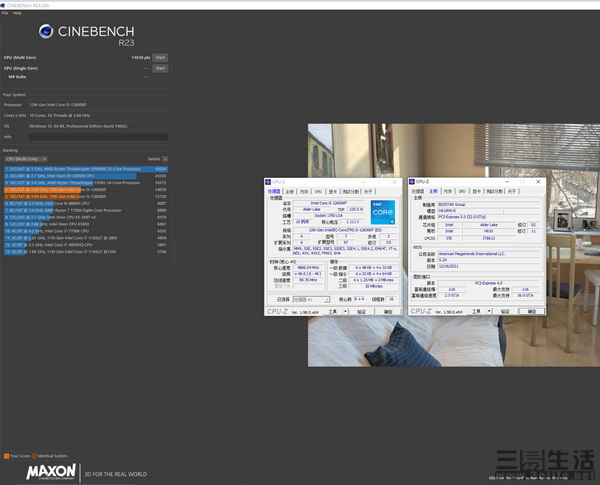Click the 确定 button in right CPU-Z
The height and width of the screenshot is (485, 600).
(x=535, y=312)
